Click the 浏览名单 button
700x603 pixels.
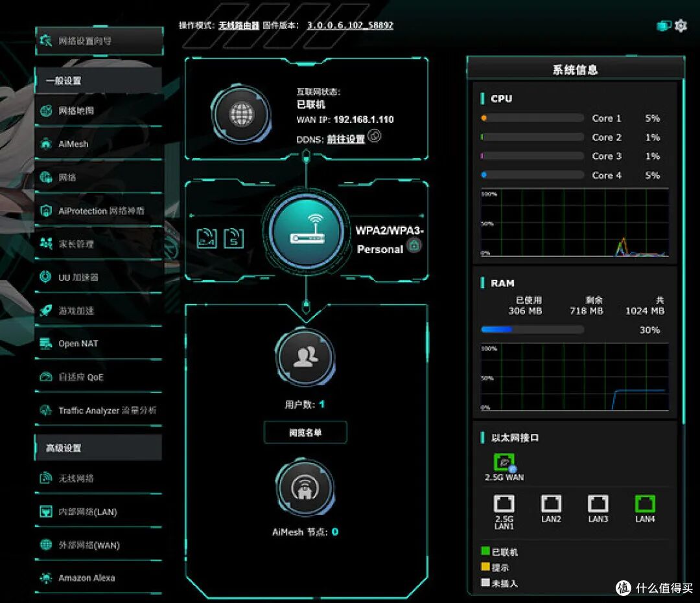coord(306,432)
